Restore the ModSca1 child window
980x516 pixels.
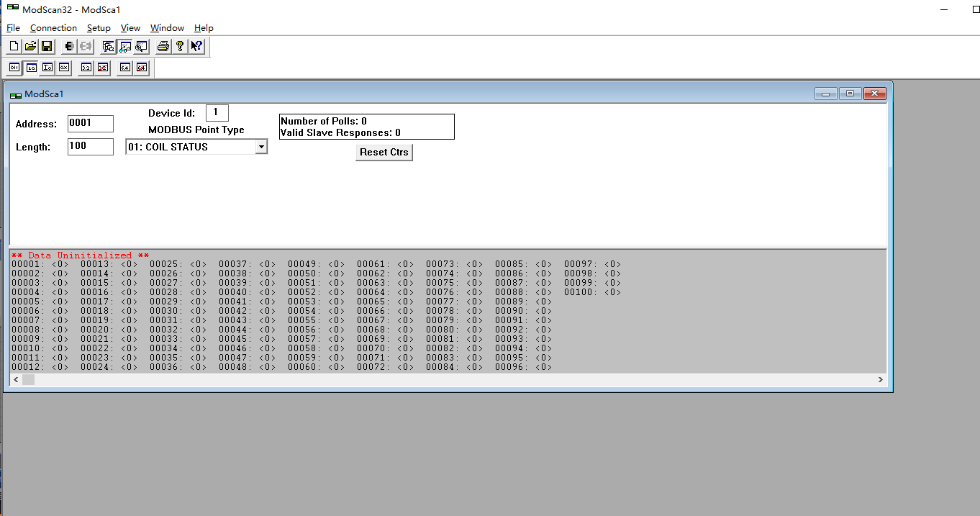coord(850,94)
